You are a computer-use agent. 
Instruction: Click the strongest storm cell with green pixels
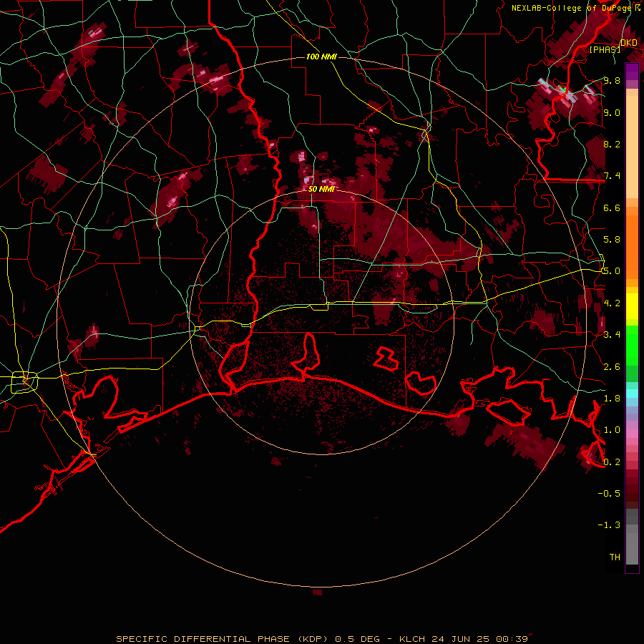coord(565,94)
